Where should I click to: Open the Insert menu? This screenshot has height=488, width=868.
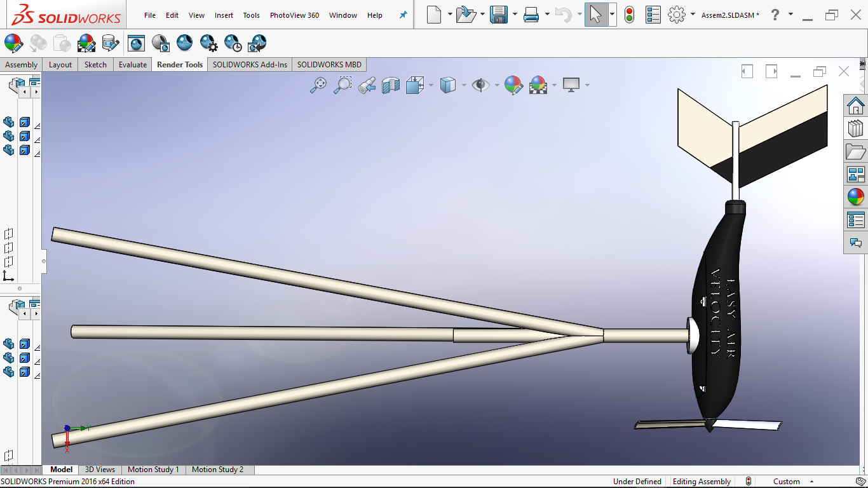click(224, 15)
